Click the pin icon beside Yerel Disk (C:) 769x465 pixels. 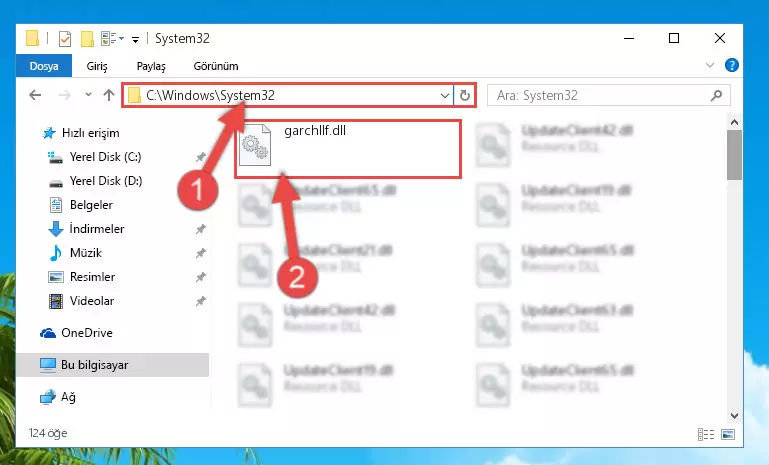[x=201, y=157]
